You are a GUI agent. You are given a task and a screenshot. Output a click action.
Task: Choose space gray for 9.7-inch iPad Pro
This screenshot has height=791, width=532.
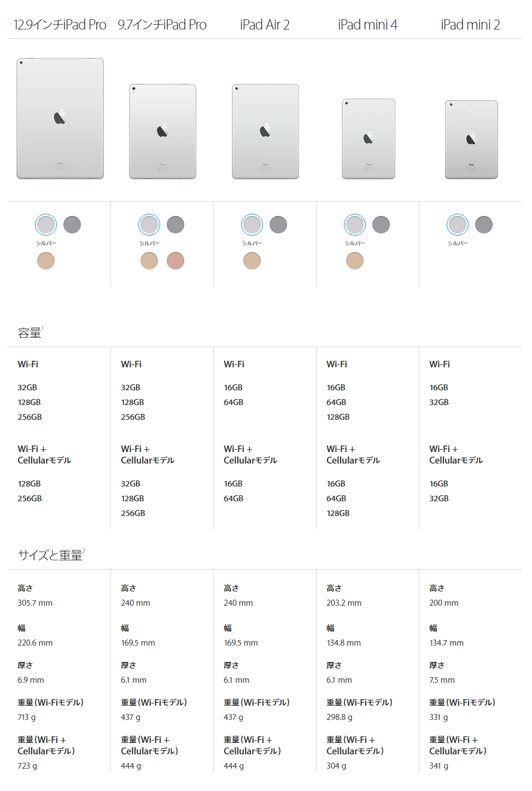[176, 225]
